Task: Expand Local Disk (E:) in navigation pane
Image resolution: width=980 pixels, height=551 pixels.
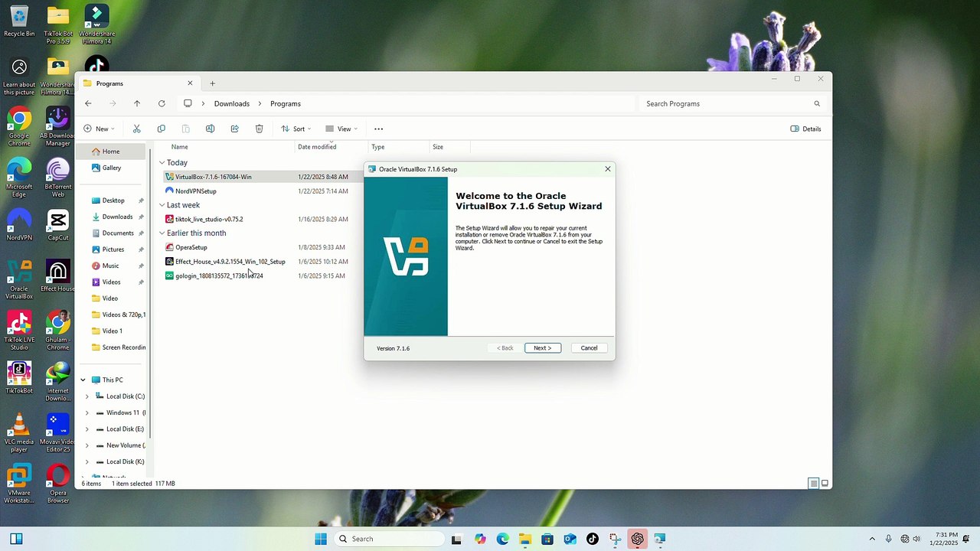Action: (x=87, y=429)
